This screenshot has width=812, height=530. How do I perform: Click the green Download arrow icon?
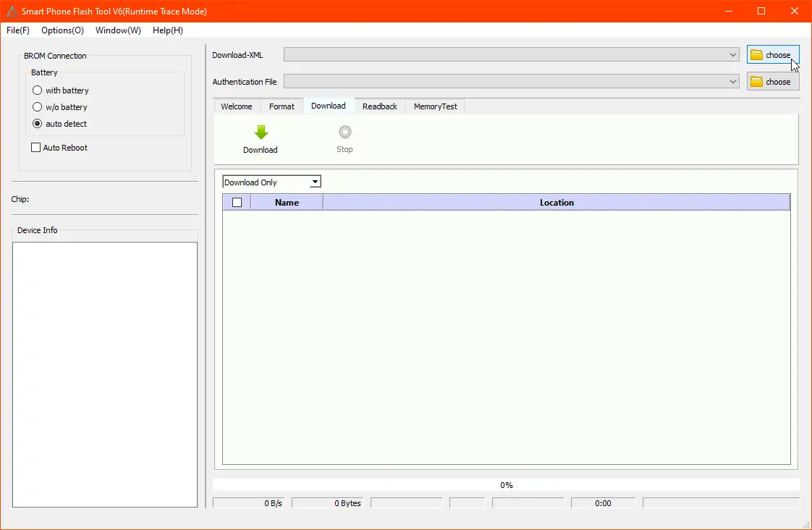tap(261, 132)
